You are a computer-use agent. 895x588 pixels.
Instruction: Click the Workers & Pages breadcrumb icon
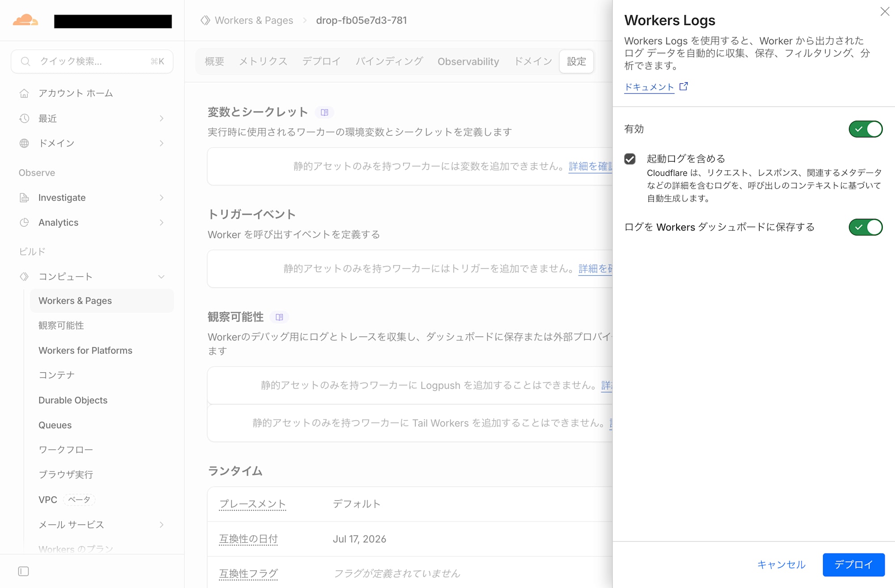pos(205,20)
